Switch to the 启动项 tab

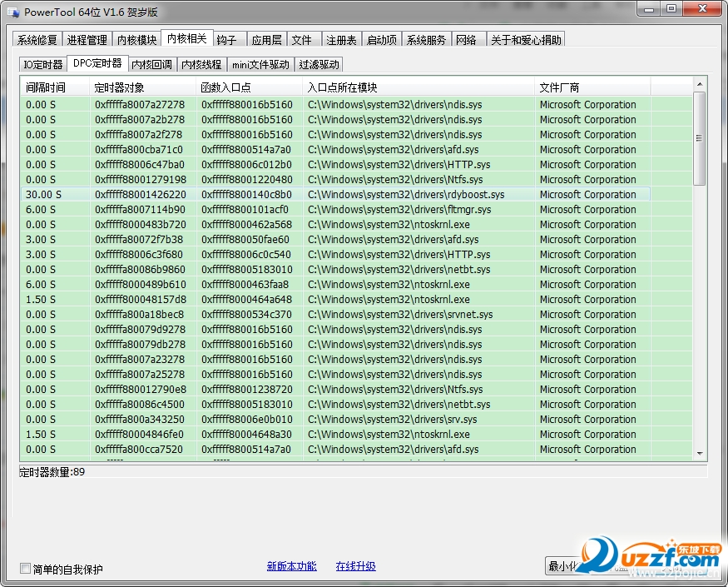(382, 40)
